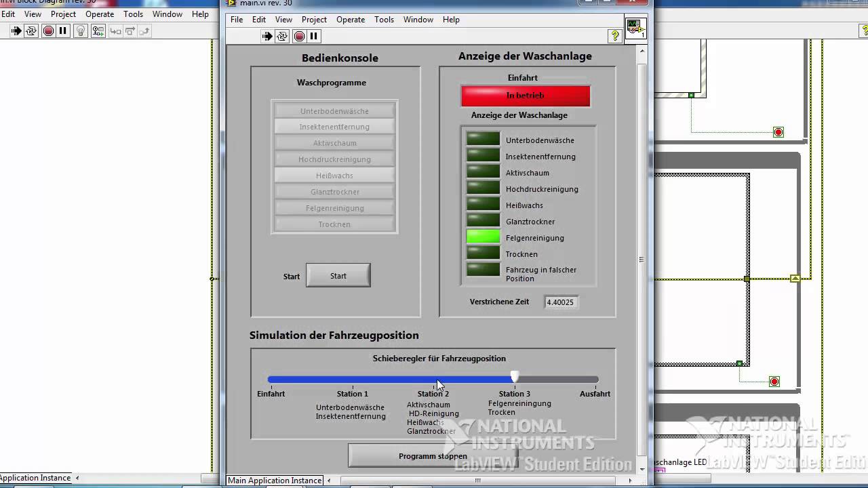The image size is (868, 488).
Task: Toggle Unterbodenwäsche wash program button
Action: 334,111
